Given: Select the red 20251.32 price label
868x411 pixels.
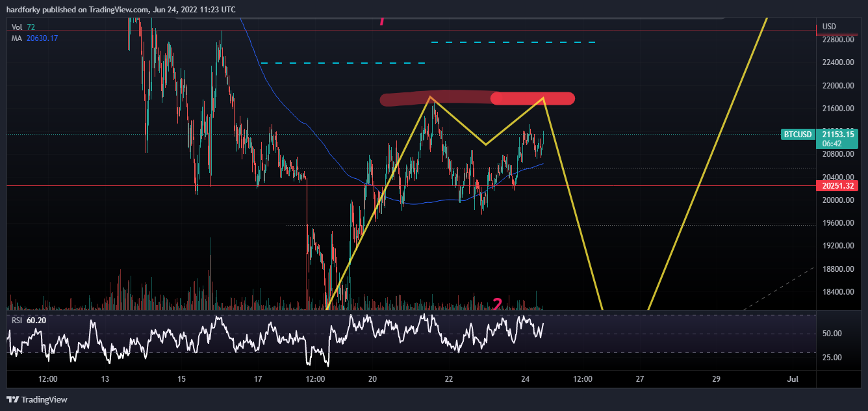Looking at the screenshot, I should click(837, 186).
